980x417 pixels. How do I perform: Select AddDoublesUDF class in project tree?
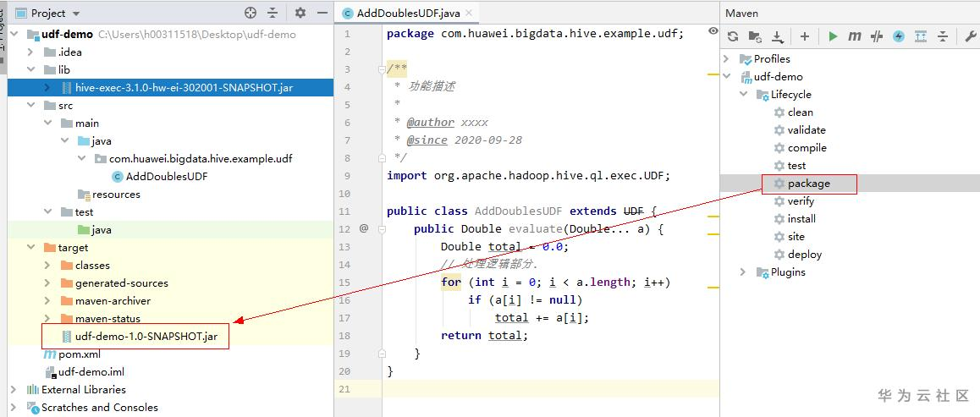coord(160,177)
